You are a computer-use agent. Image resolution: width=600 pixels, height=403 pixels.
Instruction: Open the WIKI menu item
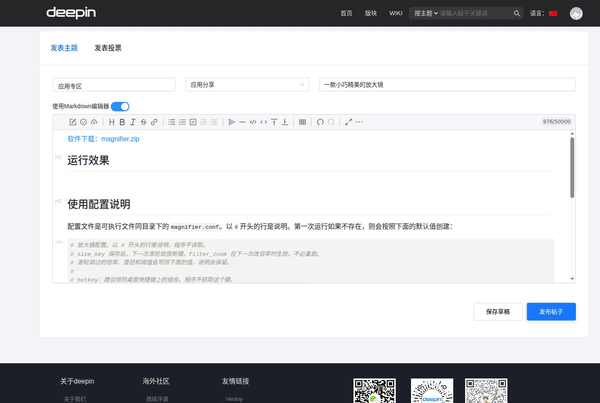[x=396, y=13]
